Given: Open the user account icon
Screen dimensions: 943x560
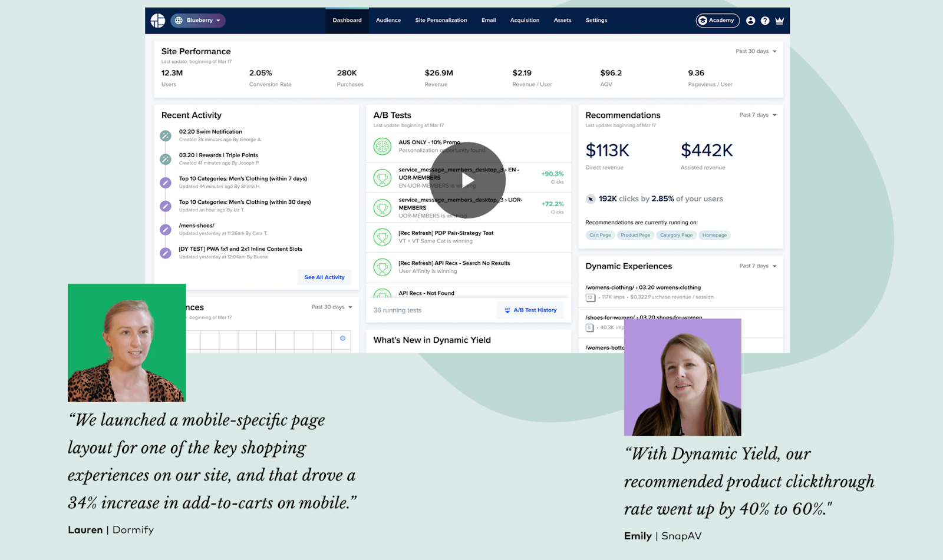Looking at the screenshot, I should click(750, 21).
